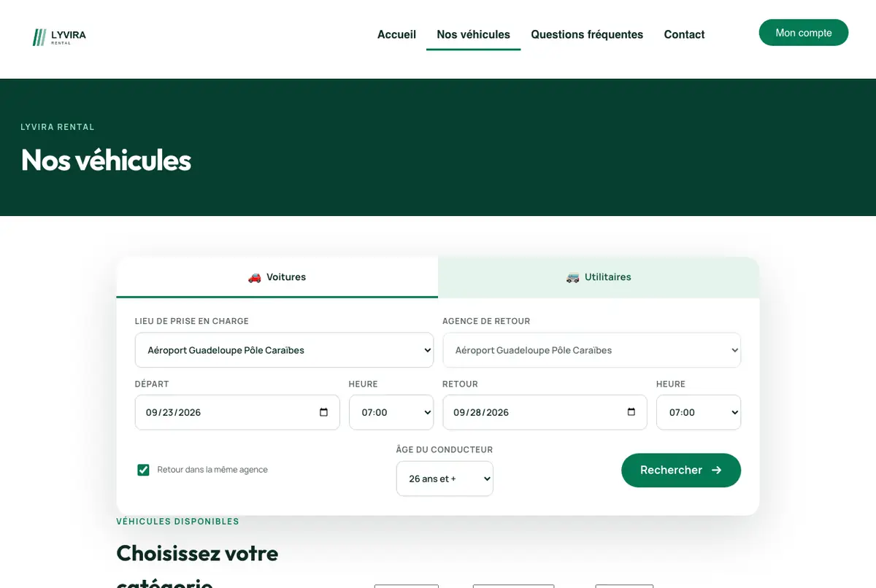Viewport: 876px width, 588px height.
Task: Switch to the Voitures tab
Action: (x=277, y=277)
